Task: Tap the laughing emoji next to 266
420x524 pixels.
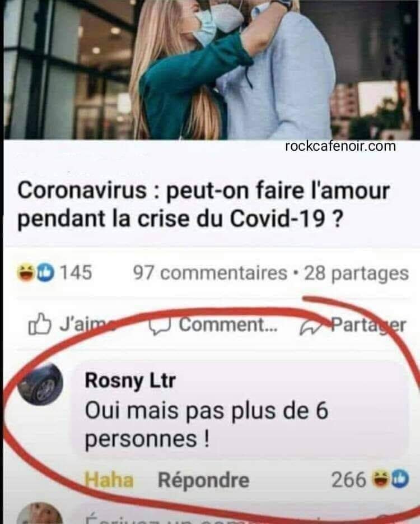Action: (x=380, y=480)
